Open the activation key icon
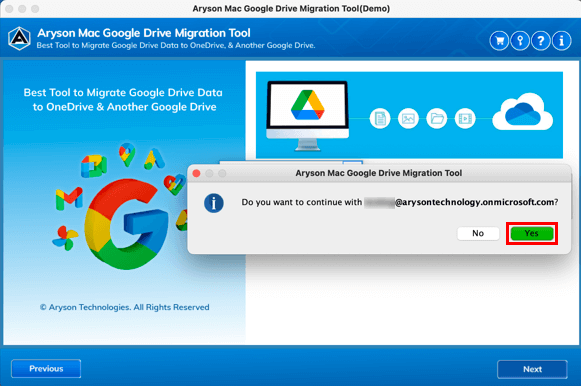This screenshot has height=386, width=581. [520, 40]
